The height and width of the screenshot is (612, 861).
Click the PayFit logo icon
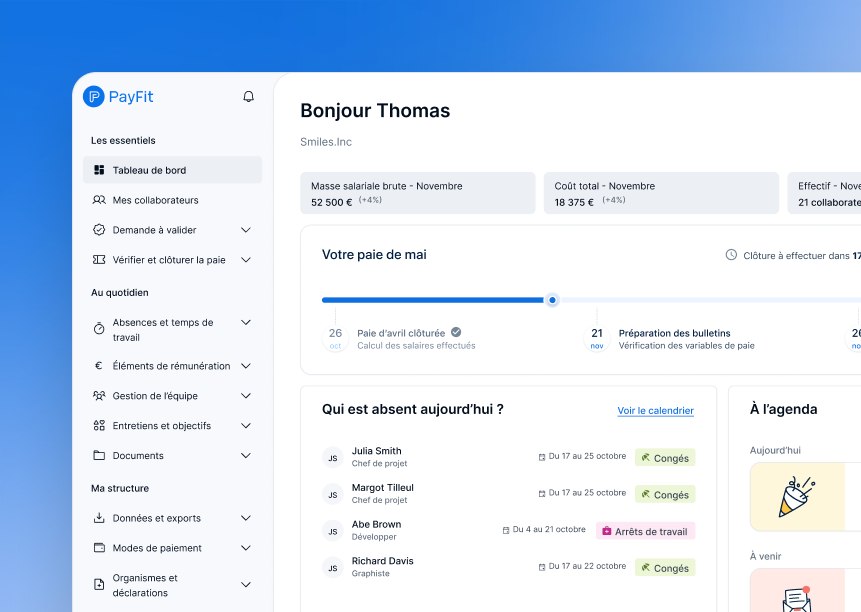point(93,97)
